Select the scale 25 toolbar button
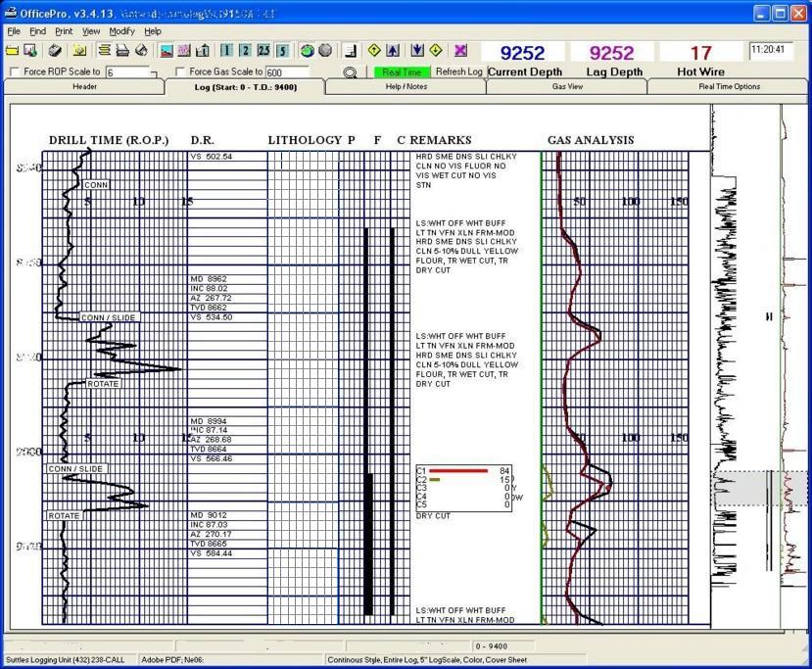 tap(264, 50)
